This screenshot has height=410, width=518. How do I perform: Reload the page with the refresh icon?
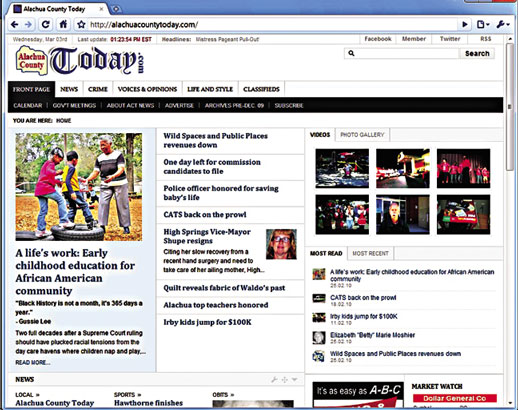click(x=46, y=24)
